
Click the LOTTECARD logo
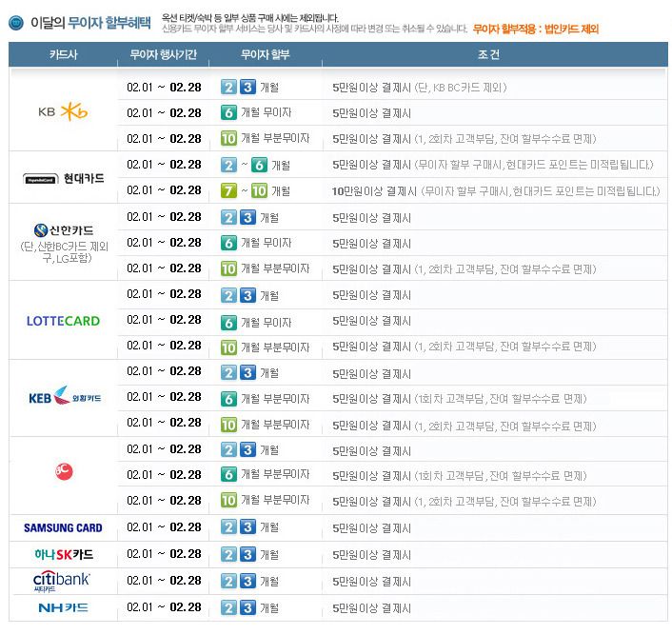[x=63, y=321]
